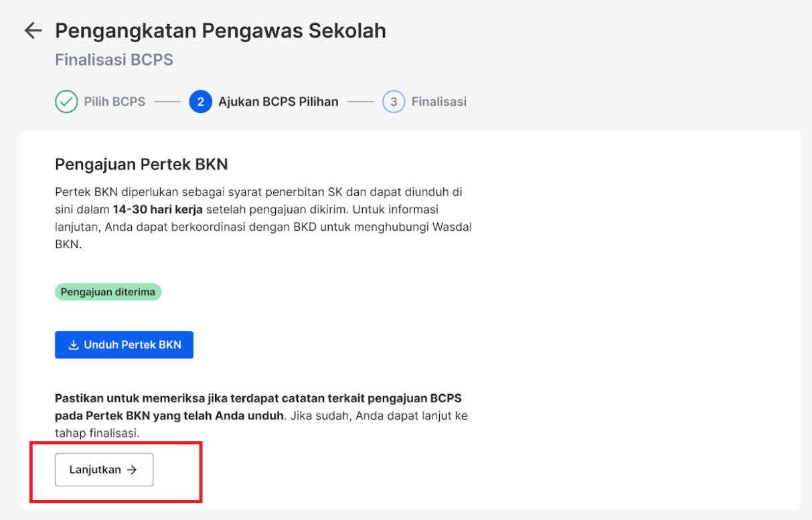Jump to the Finalisasi step label
The image size is (812, 520).
pyautogui.click(x=439, y=102)
